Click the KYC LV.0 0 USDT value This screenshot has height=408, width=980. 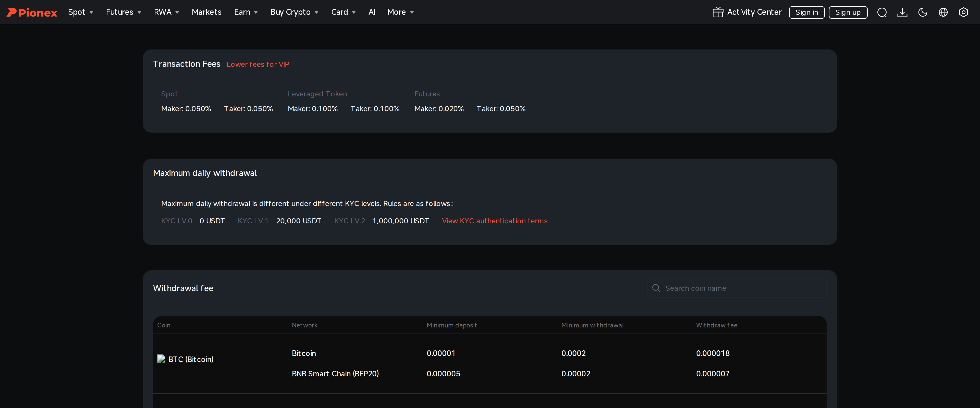click(x=212, y=221)
